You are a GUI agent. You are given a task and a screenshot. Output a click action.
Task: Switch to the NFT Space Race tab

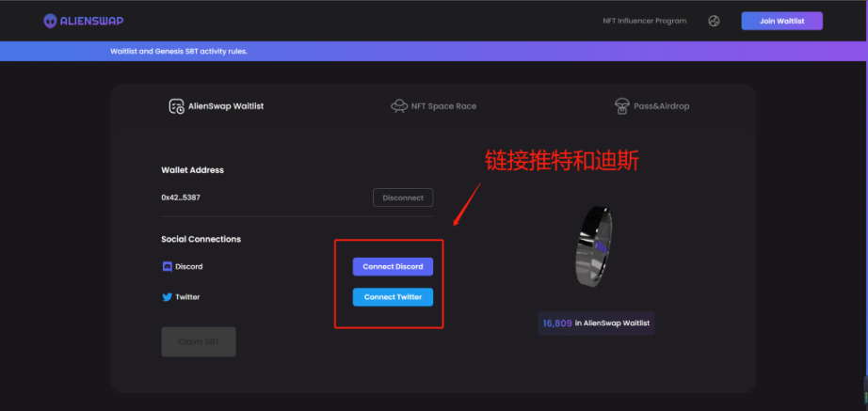444,106
